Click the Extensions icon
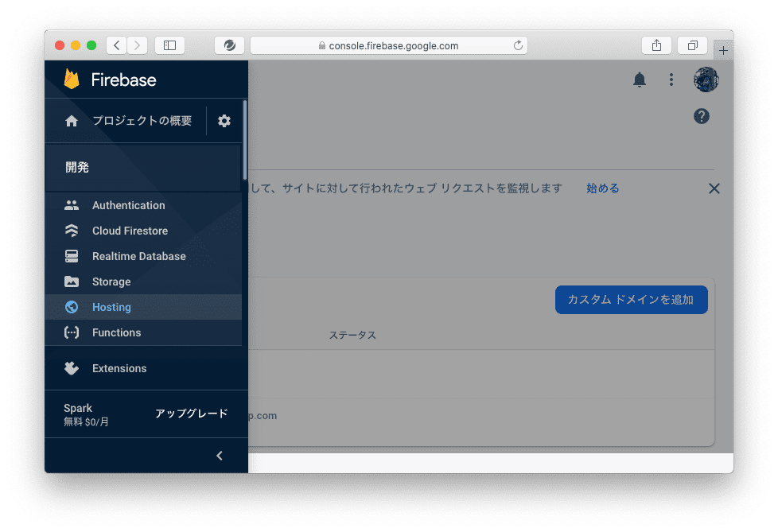The width and height of the screenshot is (778, 532). (72, 368)
